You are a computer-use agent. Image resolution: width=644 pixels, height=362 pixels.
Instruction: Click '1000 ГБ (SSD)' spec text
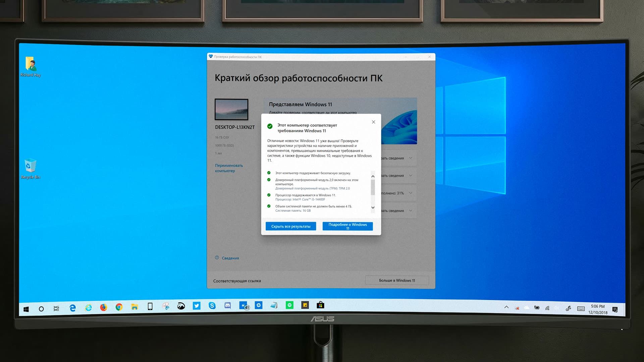(x=224, y=145)
